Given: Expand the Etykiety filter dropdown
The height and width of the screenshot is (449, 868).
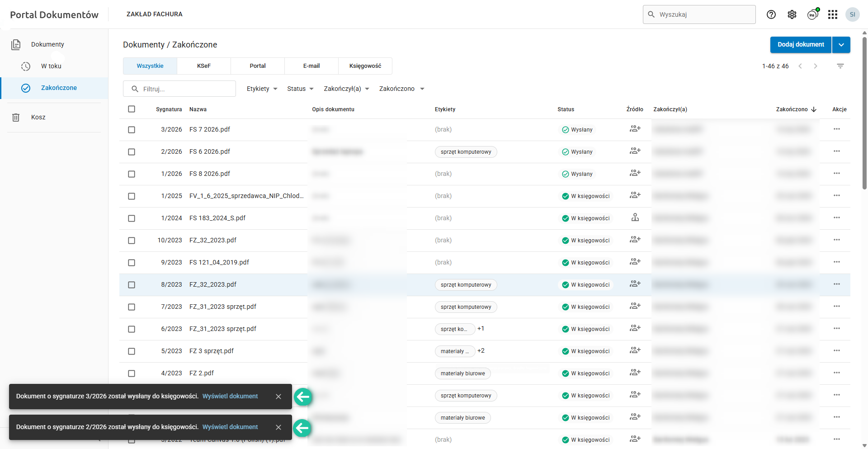Looking at the screenshot, I should [x=262, y=89].
